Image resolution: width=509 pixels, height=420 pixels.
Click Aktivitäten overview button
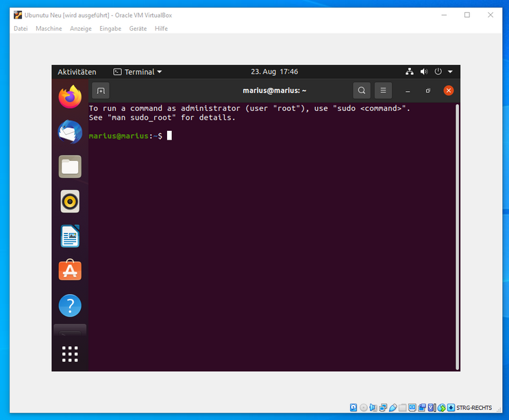pos(77,72)
